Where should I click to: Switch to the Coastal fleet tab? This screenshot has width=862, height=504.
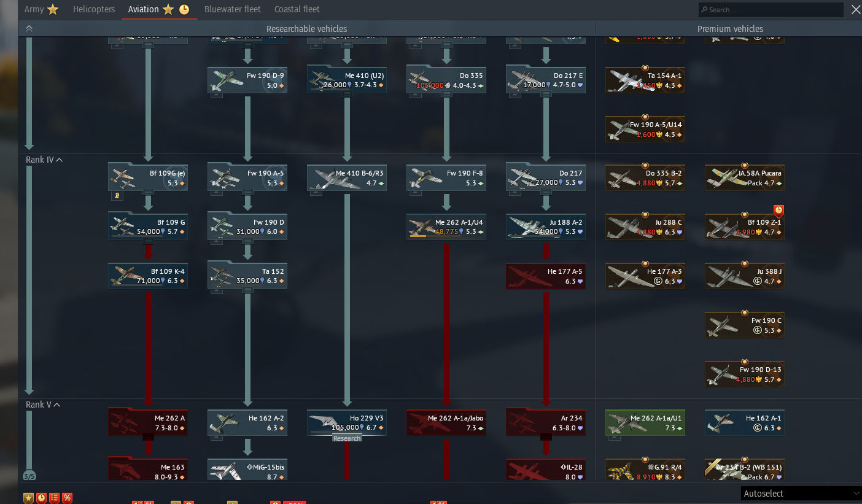click(297, 9)
